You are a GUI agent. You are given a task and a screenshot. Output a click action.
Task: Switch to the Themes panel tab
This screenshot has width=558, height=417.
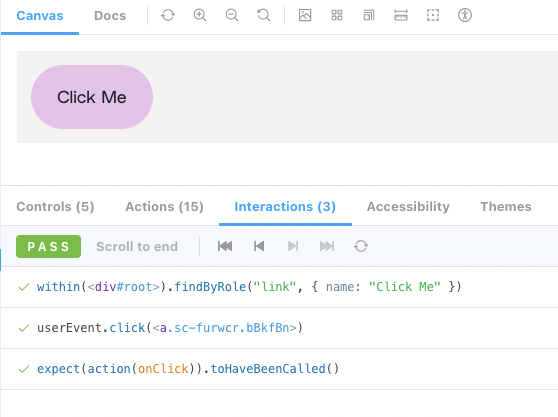coord(506,206)
